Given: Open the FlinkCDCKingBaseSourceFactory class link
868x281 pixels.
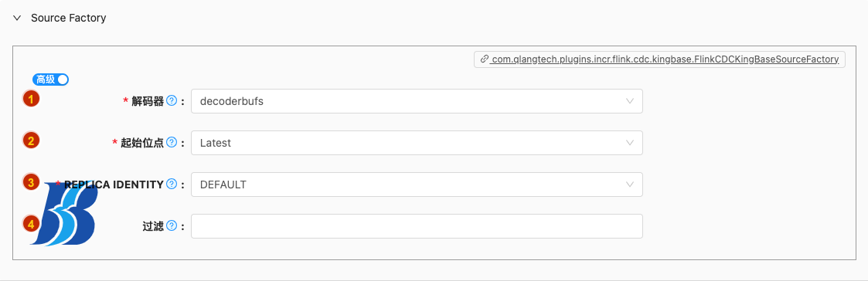Looking at the screenshot, I should click(660, 59).
